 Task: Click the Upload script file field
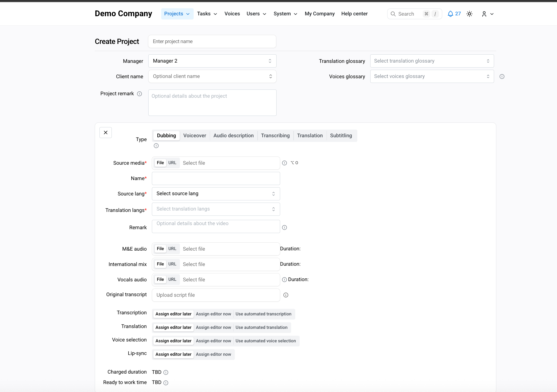tap(216, 295)
